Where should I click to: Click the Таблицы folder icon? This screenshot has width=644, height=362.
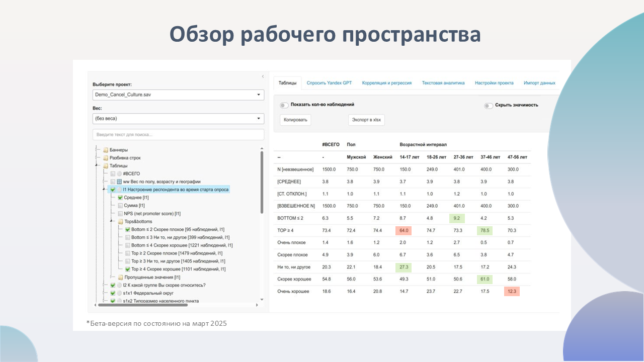point(106,166)
